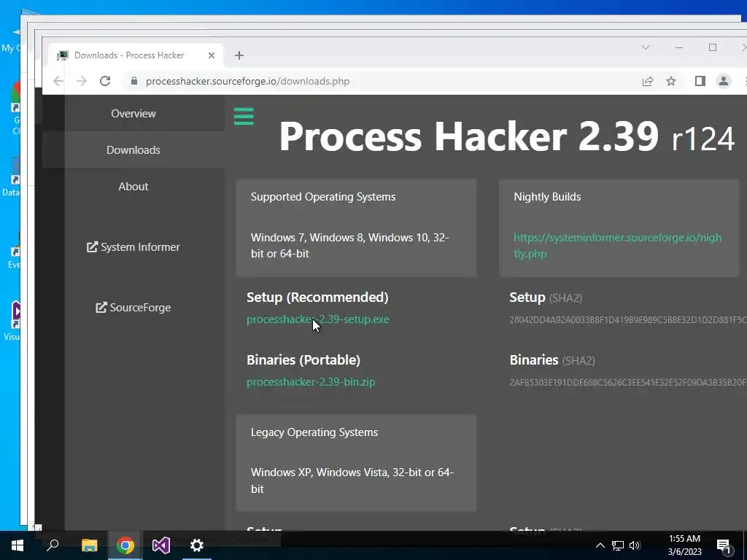Minimize the Chrome window
The width and height of the screenshot is (747, 560).
coord(679,47)
